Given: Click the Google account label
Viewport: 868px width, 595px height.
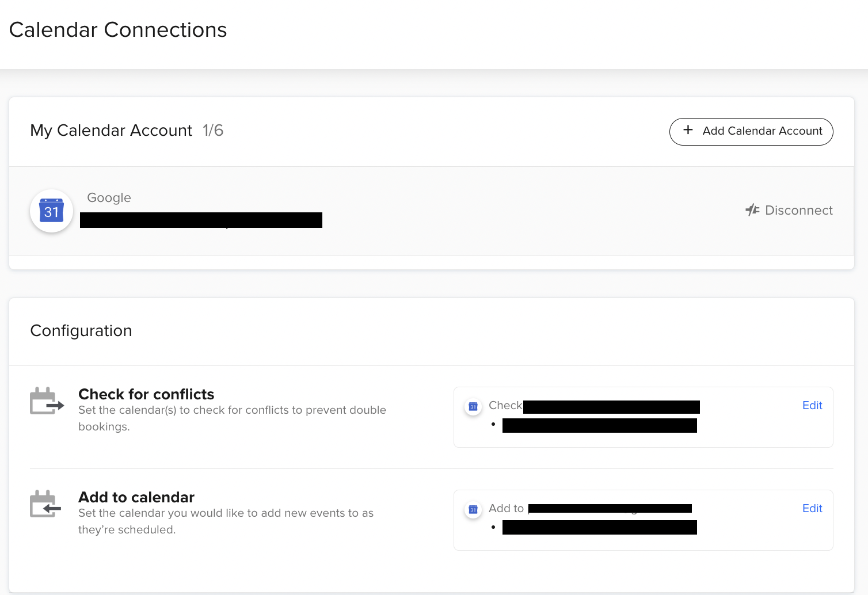Looking at the screenshot, I should point(109,198).
